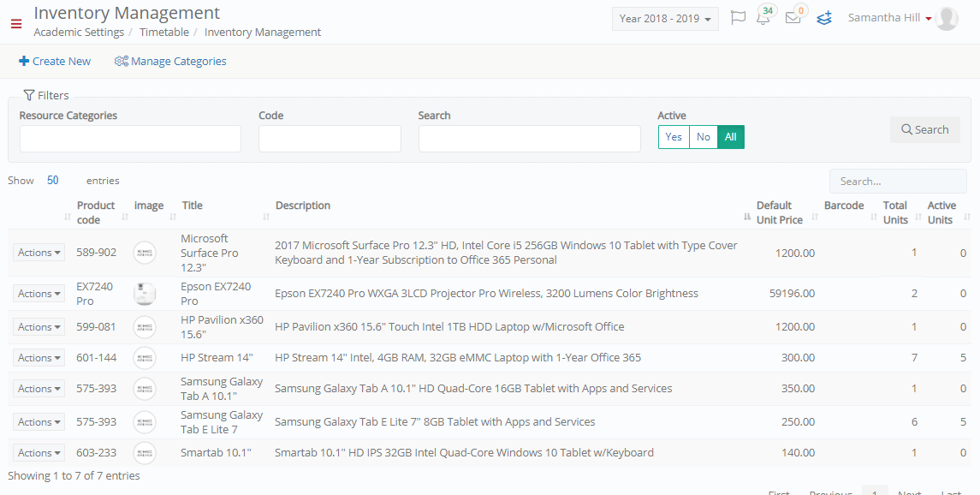
Task: Click the blue layers plus icon
Action: click(x=824, y=17)
